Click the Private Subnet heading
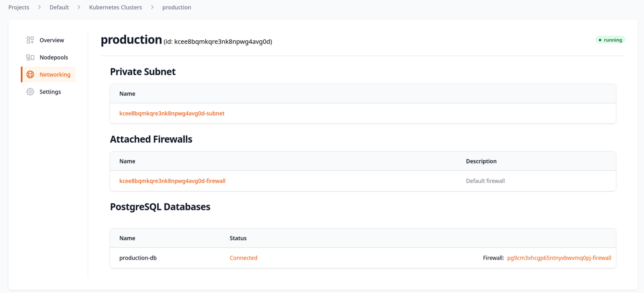 [x=143, y=72]
